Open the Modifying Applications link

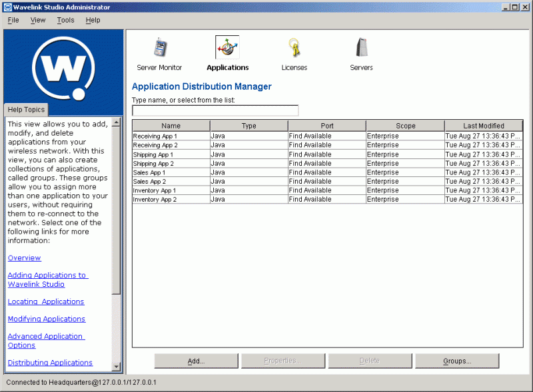tap(47, 319)
